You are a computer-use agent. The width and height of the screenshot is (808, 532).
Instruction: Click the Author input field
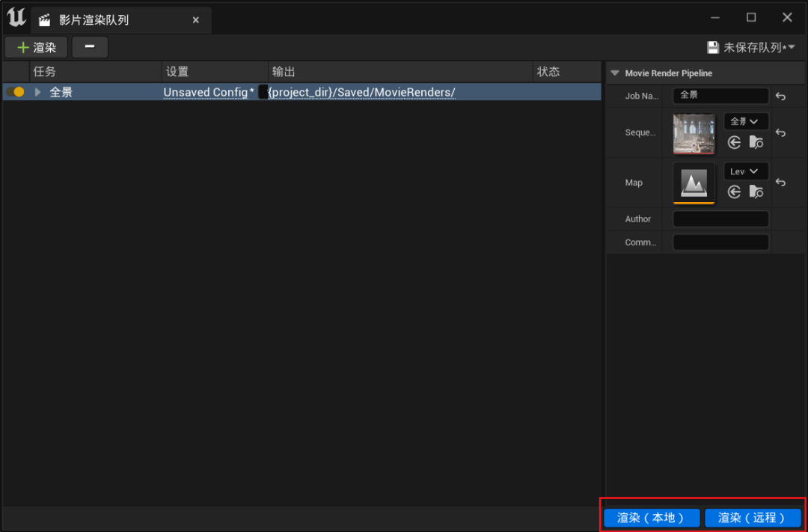click(x=720, y=219)
